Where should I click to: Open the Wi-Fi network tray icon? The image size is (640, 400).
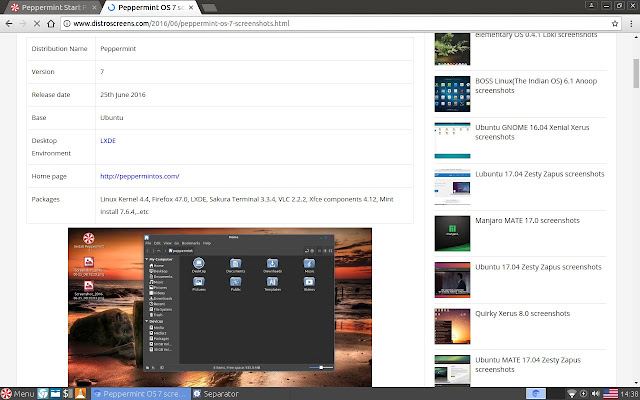point(572,393)
